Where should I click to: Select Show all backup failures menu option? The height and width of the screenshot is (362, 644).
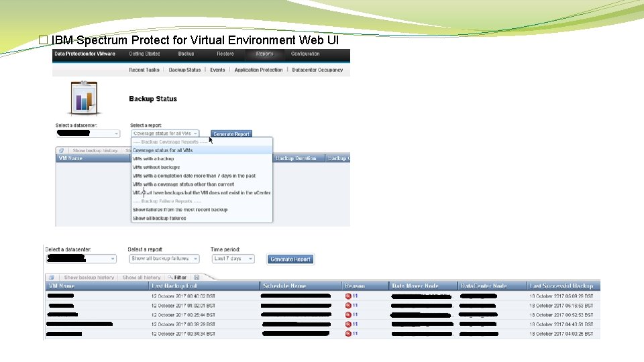tap(202, 219)
